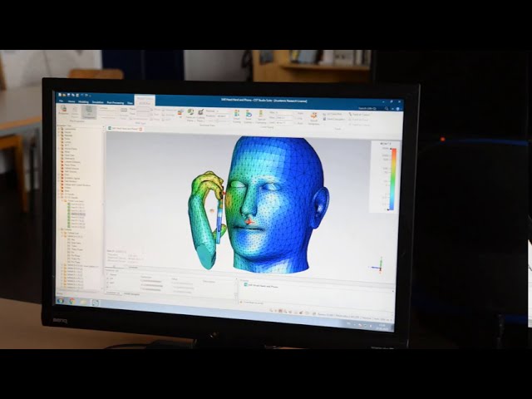Click the ribbon search box
Screen dimensions: 532x399
tap(372, 109)
